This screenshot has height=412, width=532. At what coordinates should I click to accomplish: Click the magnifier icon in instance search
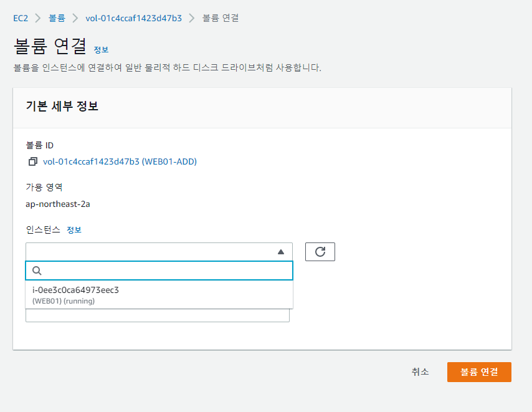tap(37, 271)
